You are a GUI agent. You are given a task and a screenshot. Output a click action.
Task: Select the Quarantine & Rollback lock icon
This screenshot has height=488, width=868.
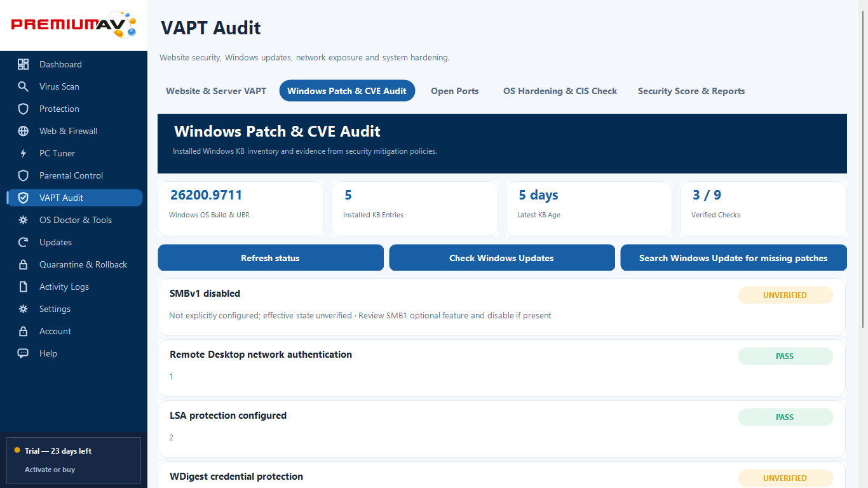pos(24,264)
